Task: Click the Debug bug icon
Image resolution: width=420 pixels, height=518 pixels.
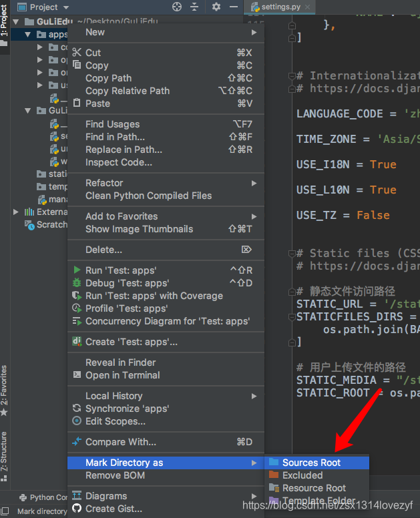Action: tap(77, 283)
